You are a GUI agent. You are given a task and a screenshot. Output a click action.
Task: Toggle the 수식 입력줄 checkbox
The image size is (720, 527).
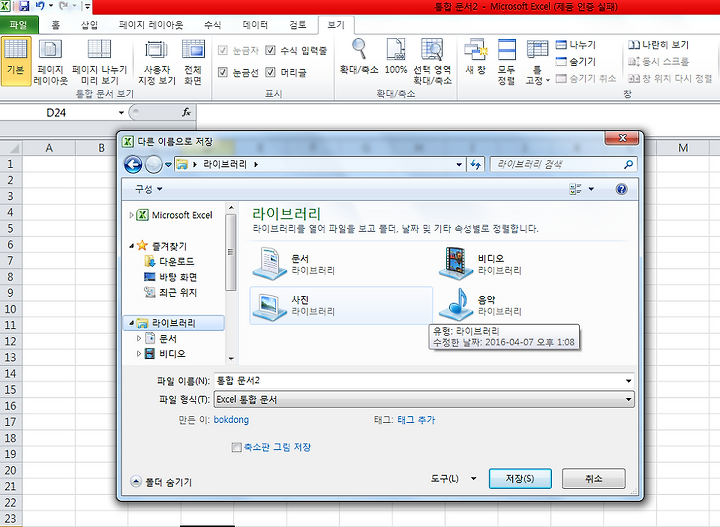click(270, 50)
